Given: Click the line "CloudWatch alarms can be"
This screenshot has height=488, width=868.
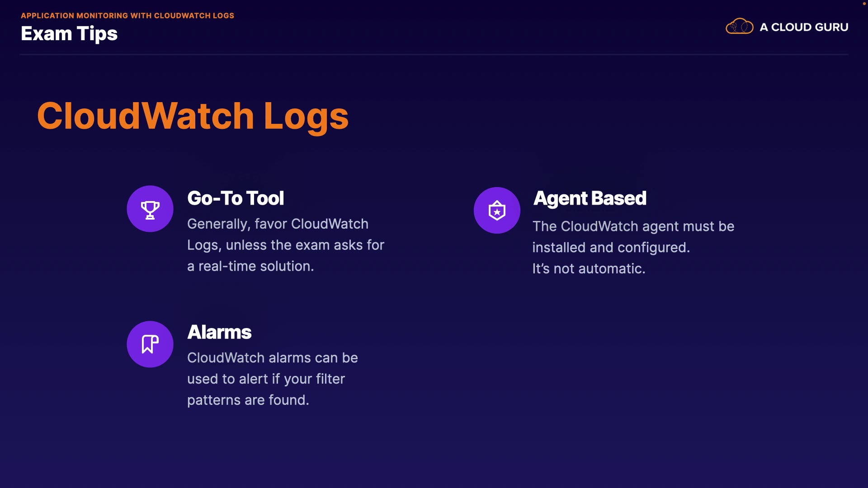Looking at the screenshot, I should click(272, 358).
